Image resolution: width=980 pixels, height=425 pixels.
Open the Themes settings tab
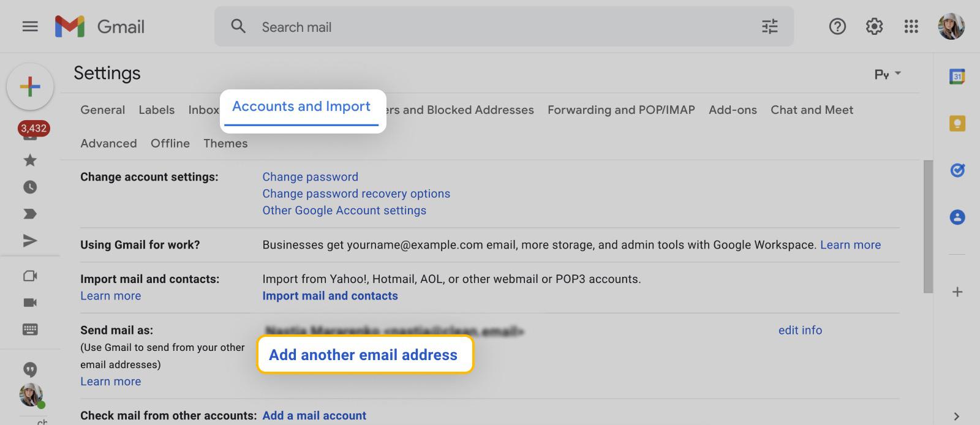click(x=225, y=143)
